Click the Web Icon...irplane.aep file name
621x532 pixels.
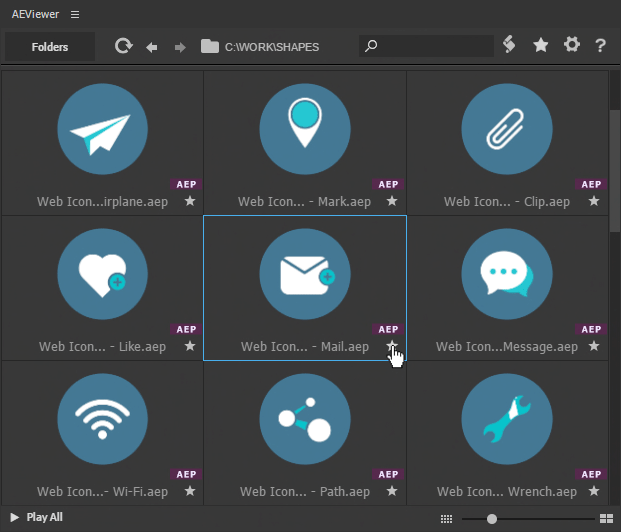pos(103,202)
